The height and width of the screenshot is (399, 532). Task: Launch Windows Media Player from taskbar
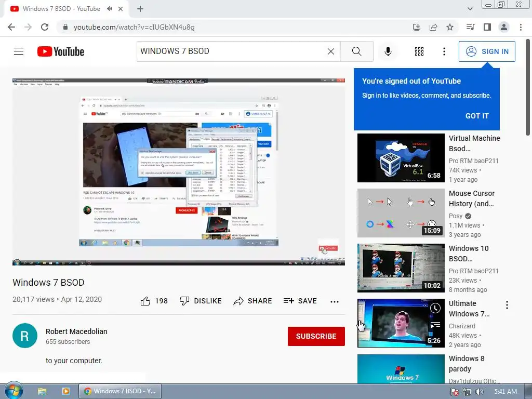(66, 391)
